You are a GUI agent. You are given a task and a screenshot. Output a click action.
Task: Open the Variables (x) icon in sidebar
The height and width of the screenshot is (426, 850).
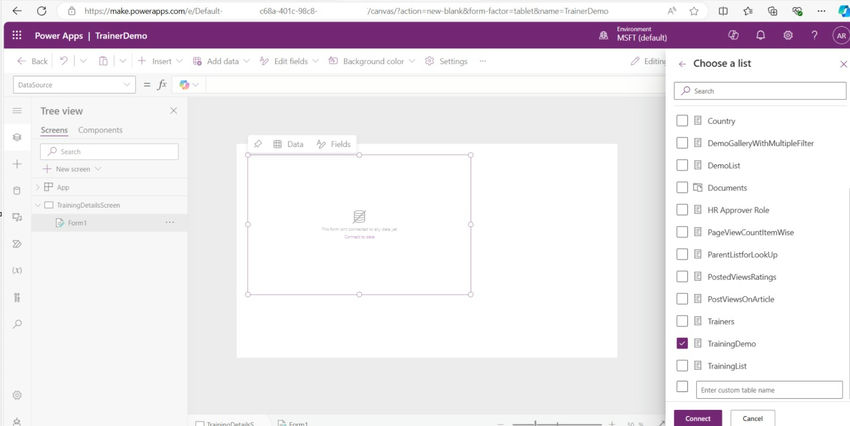[x=17, y=270]
